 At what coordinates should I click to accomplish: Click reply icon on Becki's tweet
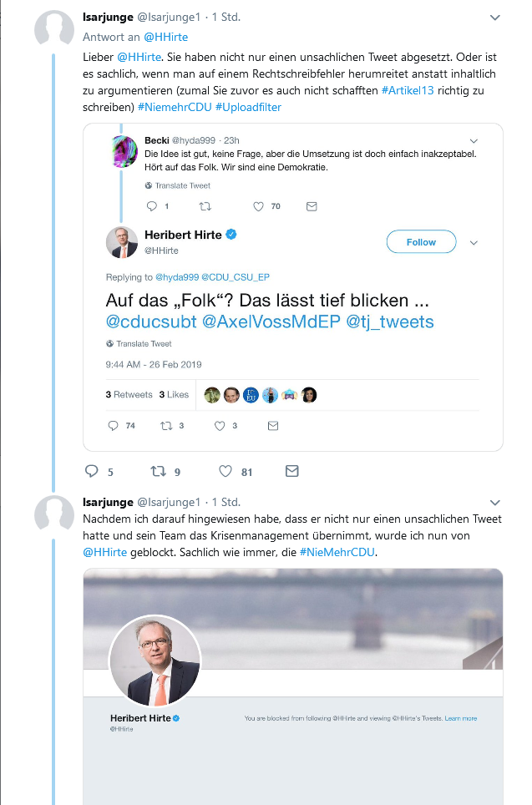click(151, 206)
